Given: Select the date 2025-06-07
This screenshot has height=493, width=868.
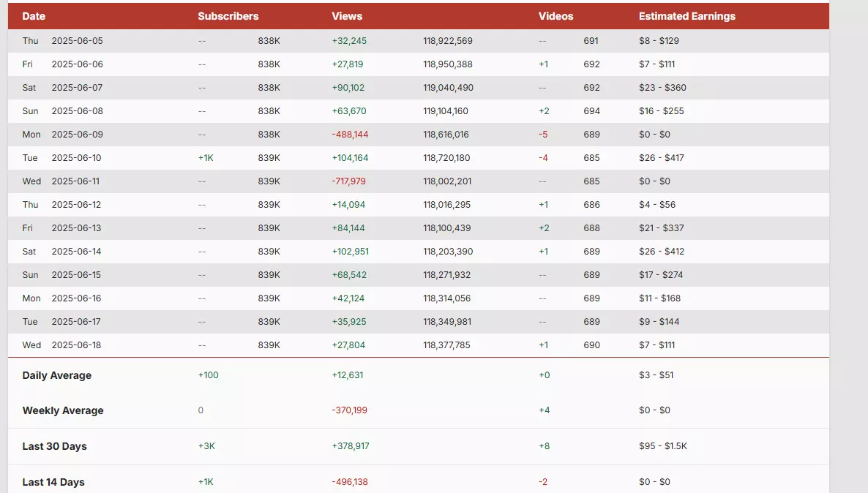Looking at the screenshot, I should pos(77,88).
